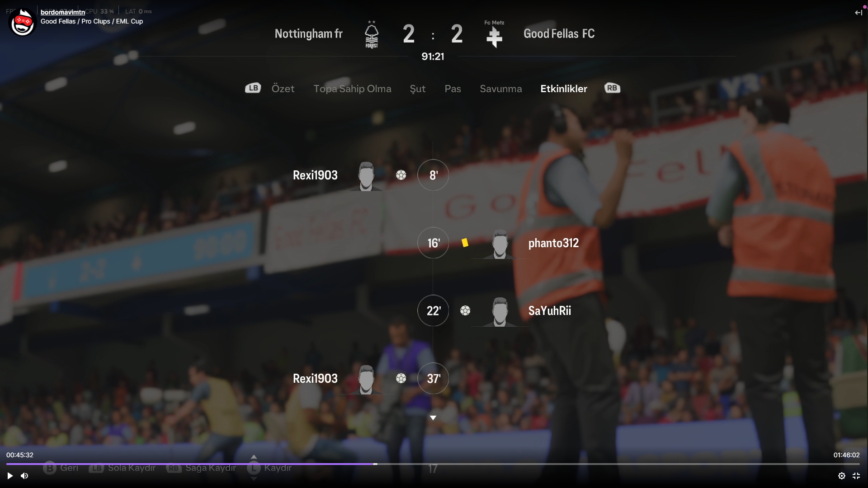Play the paused video
Viewport: 868px width, 488px height.
10,476
